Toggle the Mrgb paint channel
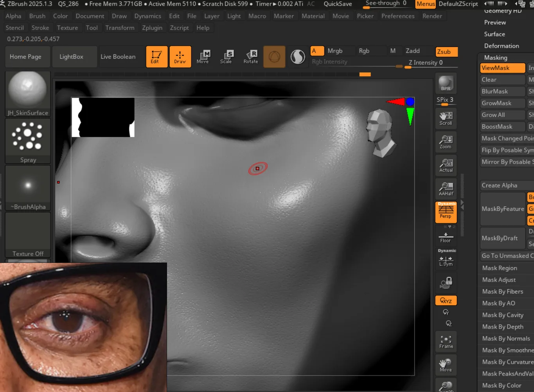The image size is (534, 392). point(334,51)
